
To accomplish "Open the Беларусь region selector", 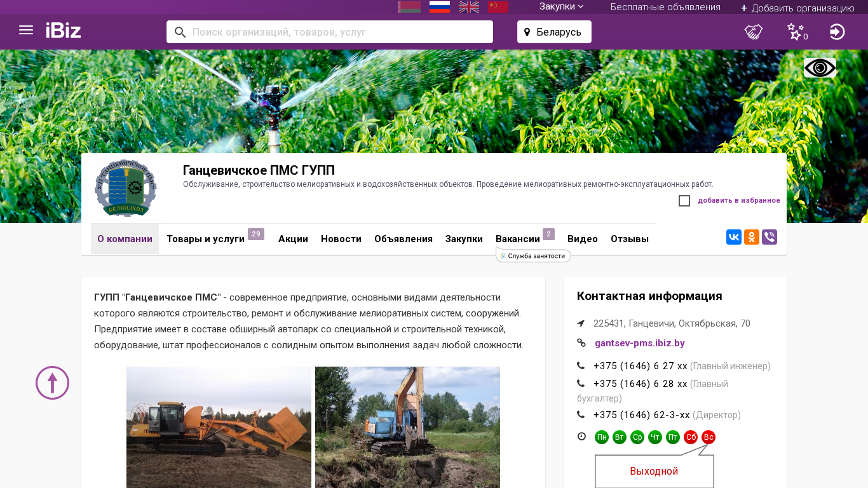I will point(554,32).
